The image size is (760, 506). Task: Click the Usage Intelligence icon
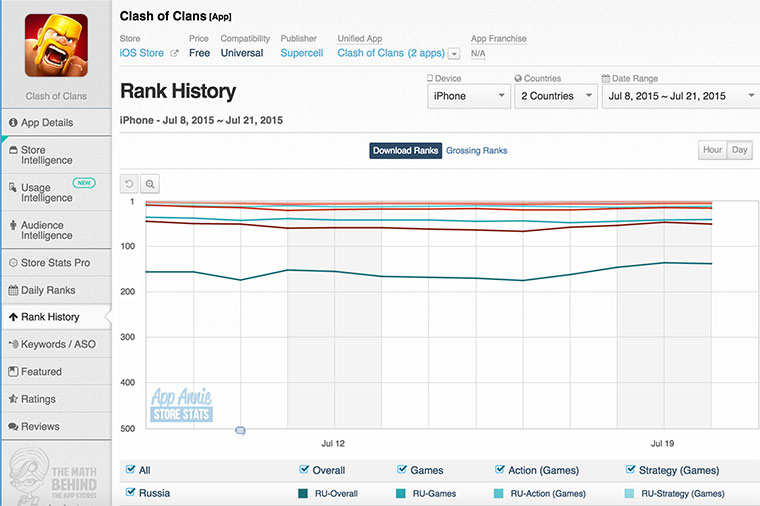point(13,187)
